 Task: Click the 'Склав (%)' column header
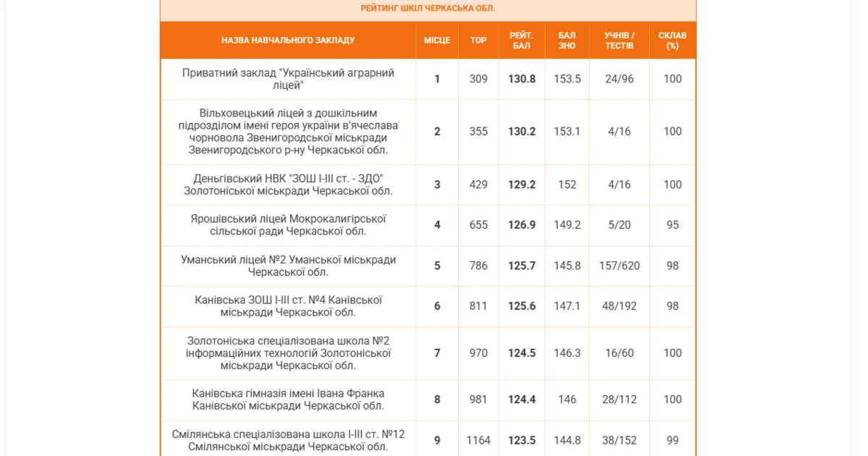pyautogui.click(x=673, y=41)
